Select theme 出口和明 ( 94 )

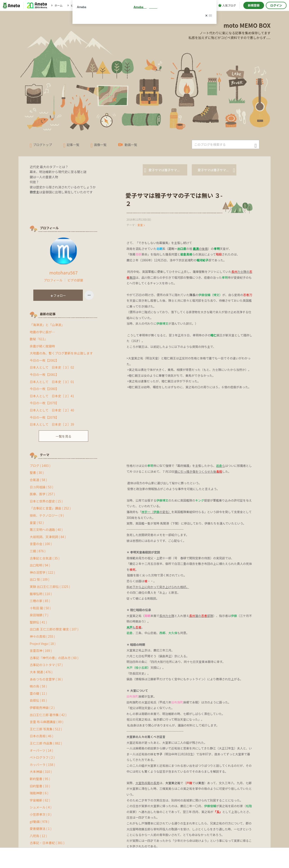[40, 565]
